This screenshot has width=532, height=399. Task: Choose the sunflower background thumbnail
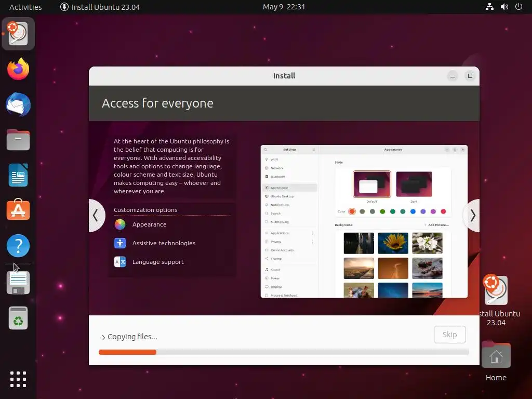tap(393, 243)
